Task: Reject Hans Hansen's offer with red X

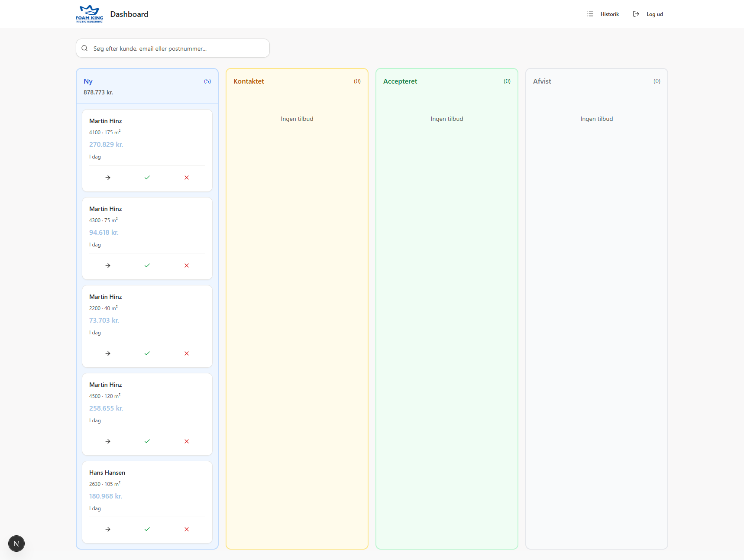Action: [187, 529]
